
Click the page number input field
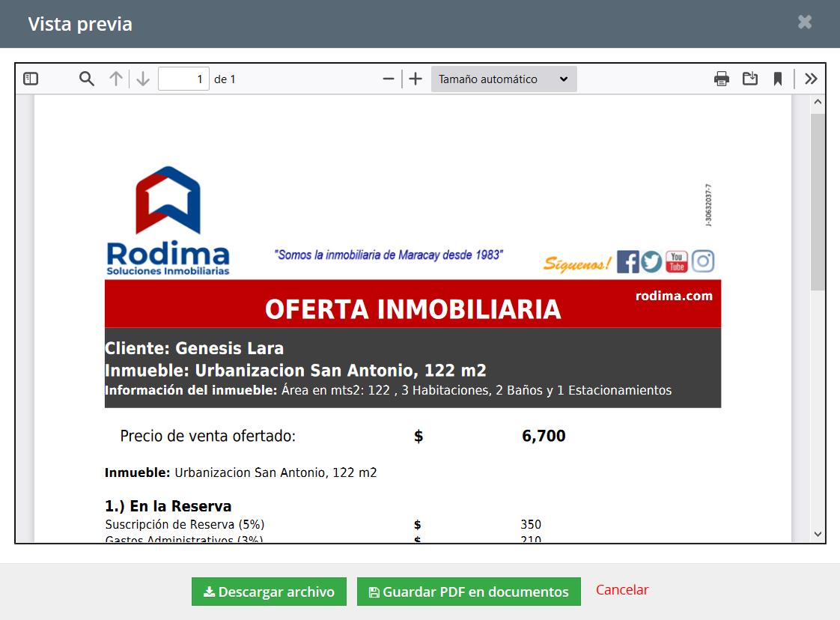183,79
